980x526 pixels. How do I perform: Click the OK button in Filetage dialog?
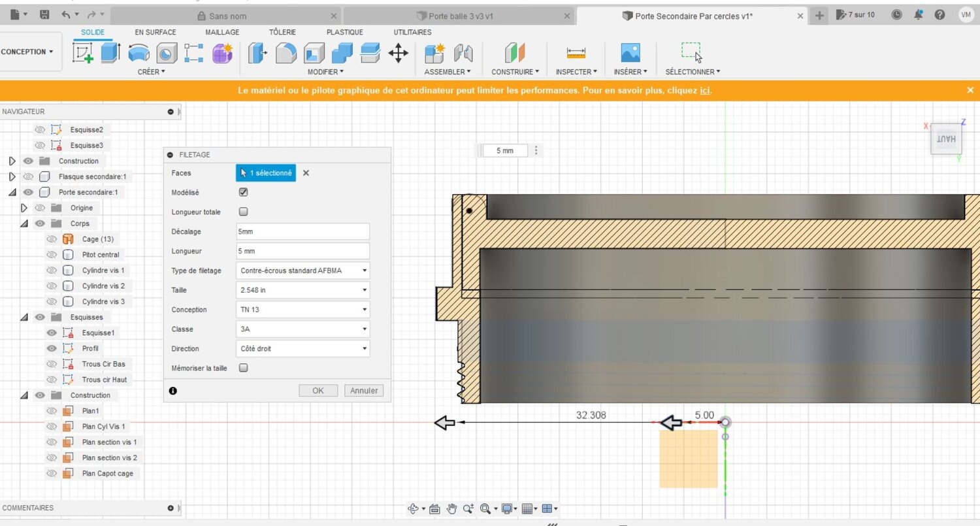[x=318, y=391]
